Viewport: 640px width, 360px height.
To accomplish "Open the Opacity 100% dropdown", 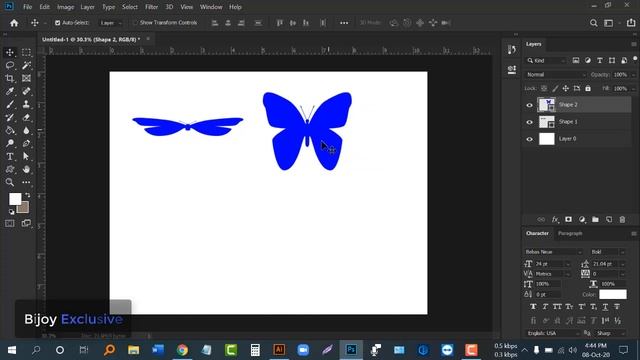I will pyautogui.click(x=633, y=75).
